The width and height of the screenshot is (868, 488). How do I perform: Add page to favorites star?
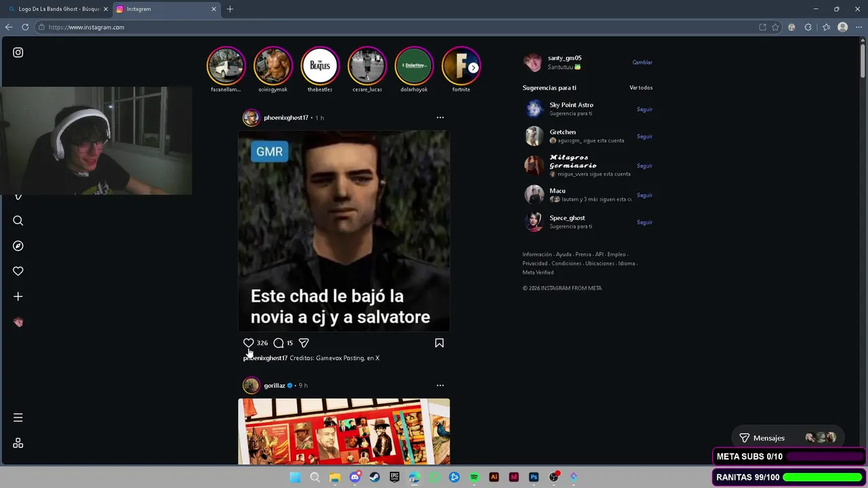(x=775, y=27)
